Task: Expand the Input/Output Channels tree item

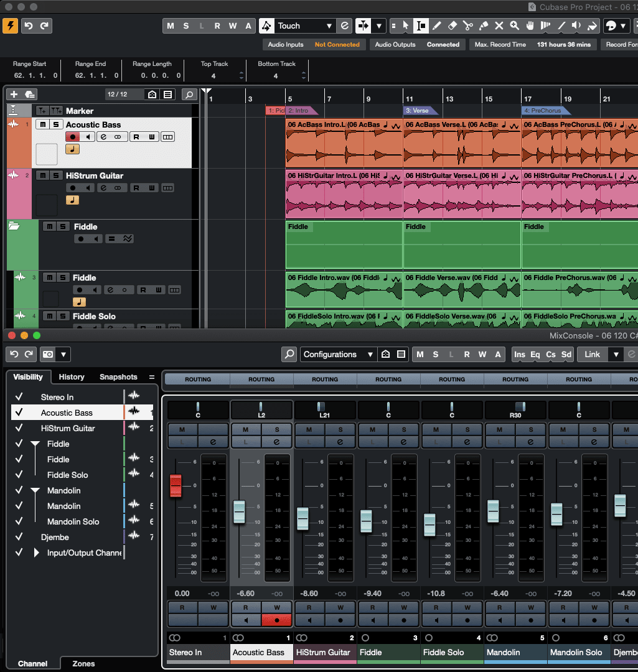Action: point(36,553)
